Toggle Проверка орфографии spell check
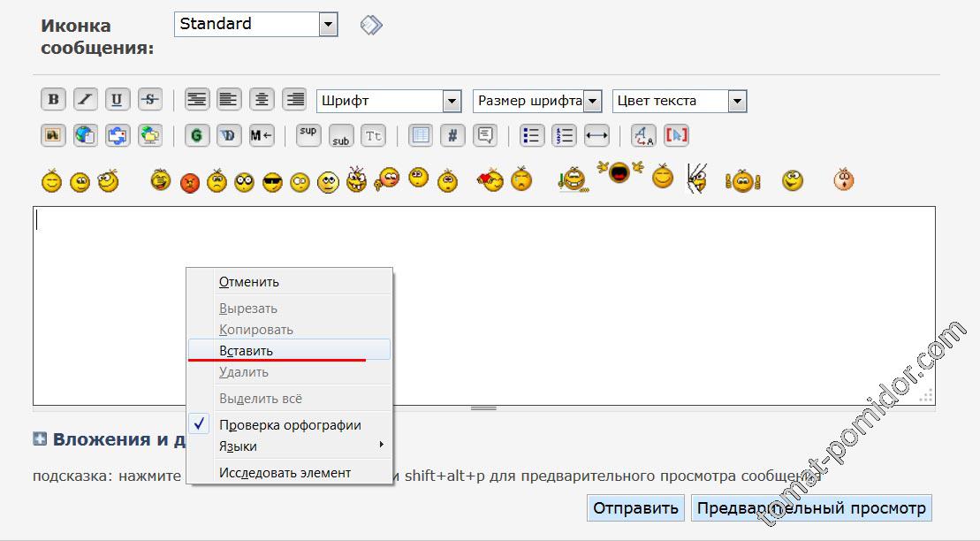This screenshot has height=541, width=980. tap(290, 425)
